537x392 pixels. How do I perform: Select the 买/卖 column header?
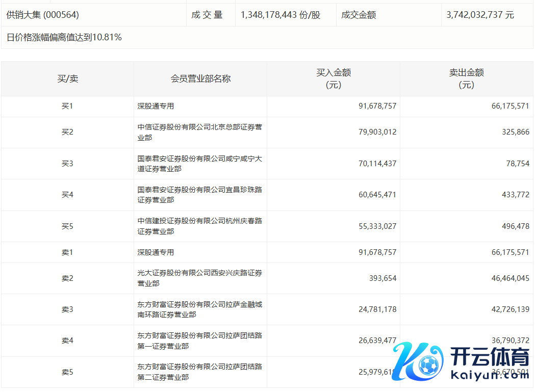67,79
